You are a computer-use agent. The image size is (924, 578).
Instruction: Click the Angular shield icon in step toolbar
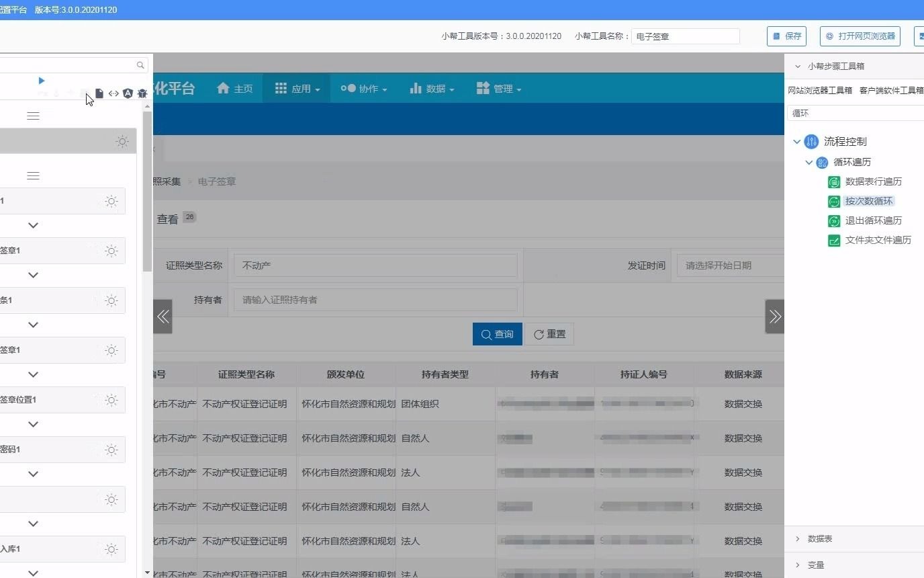click(128, 93)
